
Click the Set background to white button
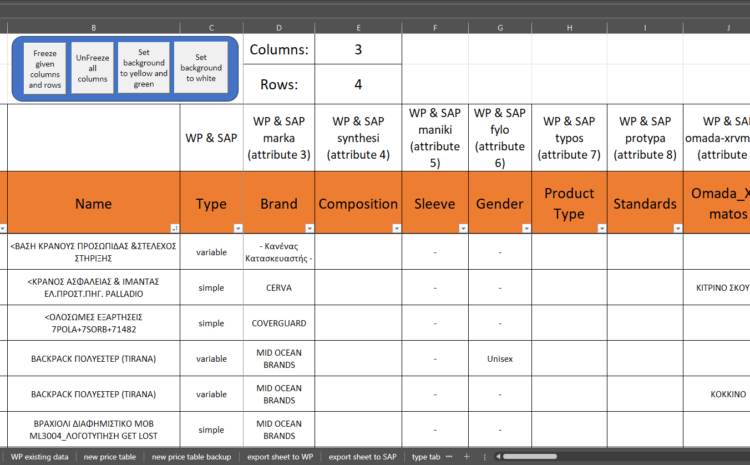(201, 67)
